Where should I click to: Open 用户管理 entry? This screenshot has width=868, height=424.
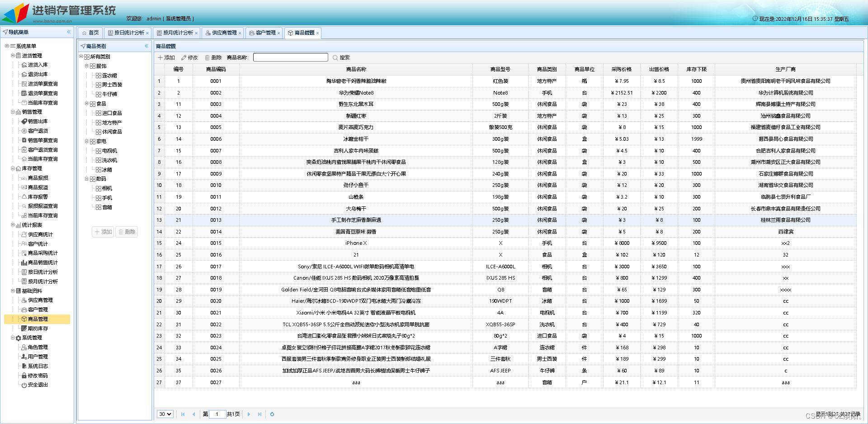point(38,357)
